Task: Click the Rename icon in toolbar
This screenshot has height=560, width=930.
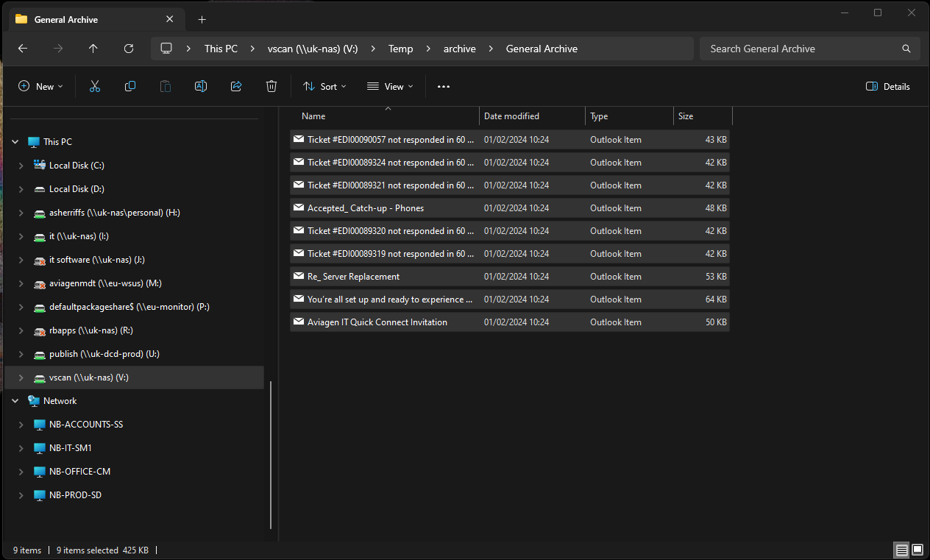Action: pyautogui.click(x=201, y=86)
